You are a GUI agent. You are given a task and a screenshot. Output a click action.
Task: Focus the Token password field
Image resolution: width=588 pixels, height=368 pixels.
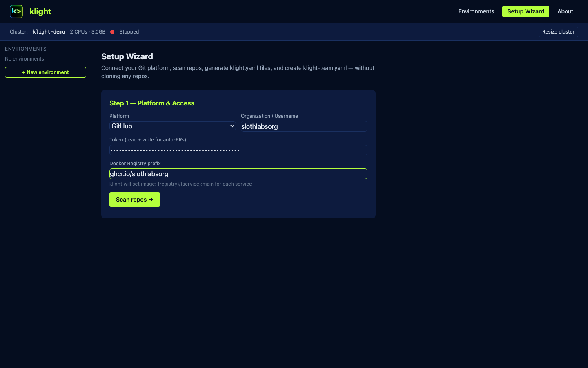tap(238, 150)
